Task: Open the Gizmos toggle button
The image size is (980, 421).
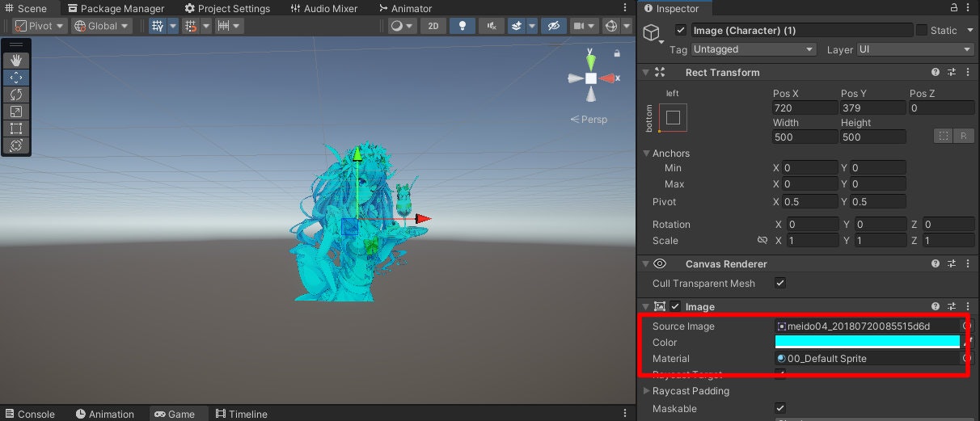Action: pos(611,26)
